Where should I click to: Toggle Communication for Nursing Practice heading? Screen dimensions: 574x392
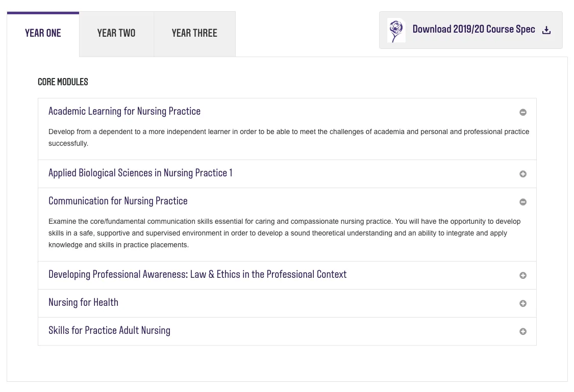(118, 201)
